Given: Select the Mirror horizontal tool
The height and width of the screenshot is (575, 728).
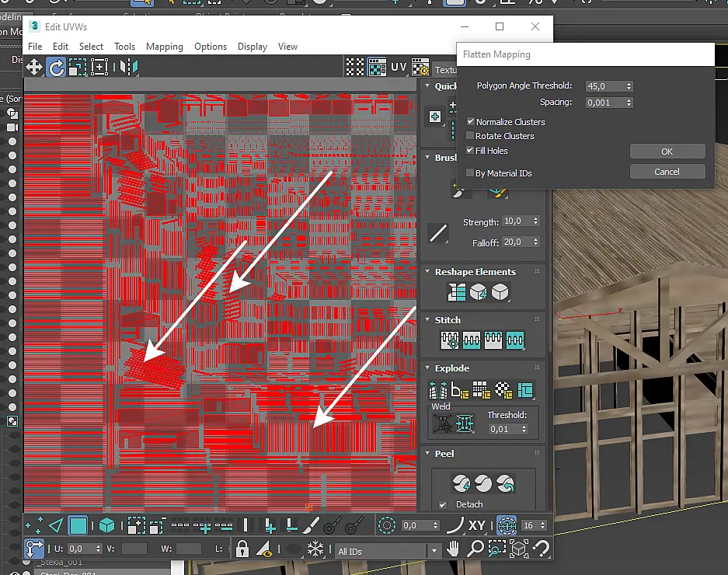Looking at the screenshot, I should [x=129, y=68].
